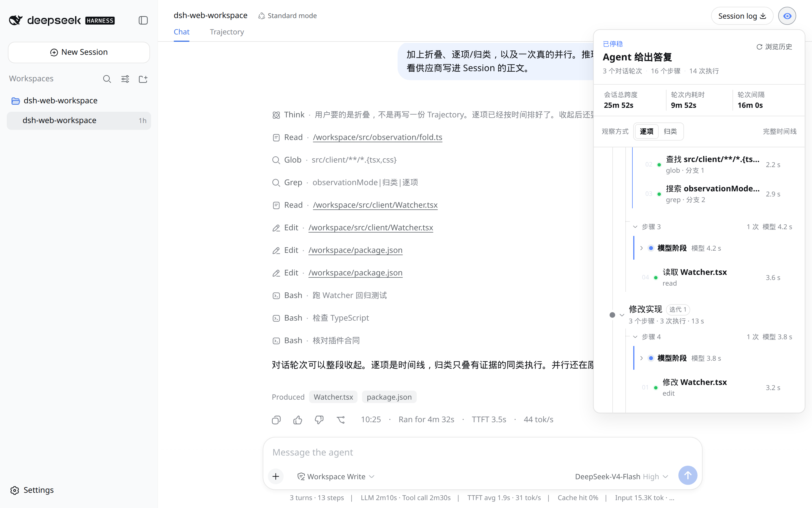The width and height of the screenshot is (812, 508).
Task: Click 'Cache hit 0%' status text
Action: [578, 498]
